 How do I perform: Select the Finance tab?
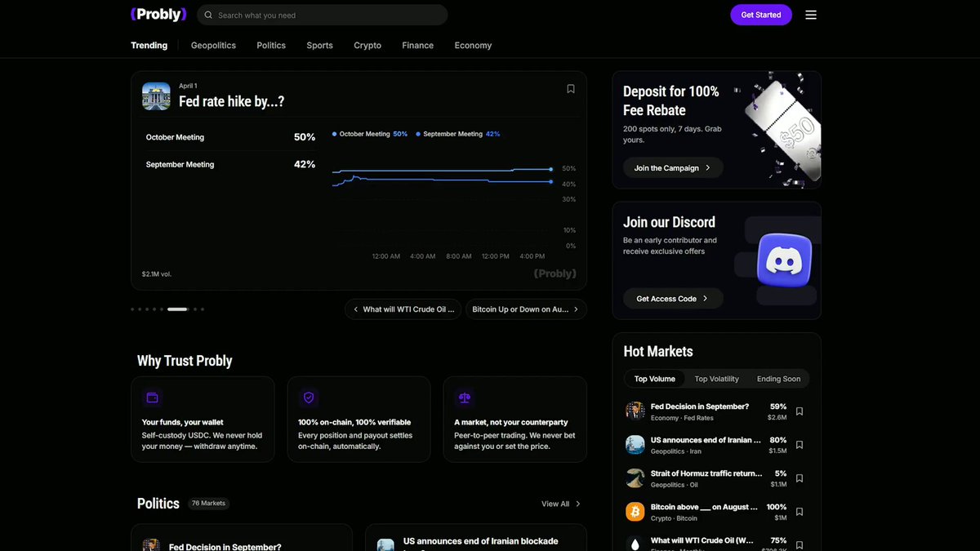click(x=417, y=46)
